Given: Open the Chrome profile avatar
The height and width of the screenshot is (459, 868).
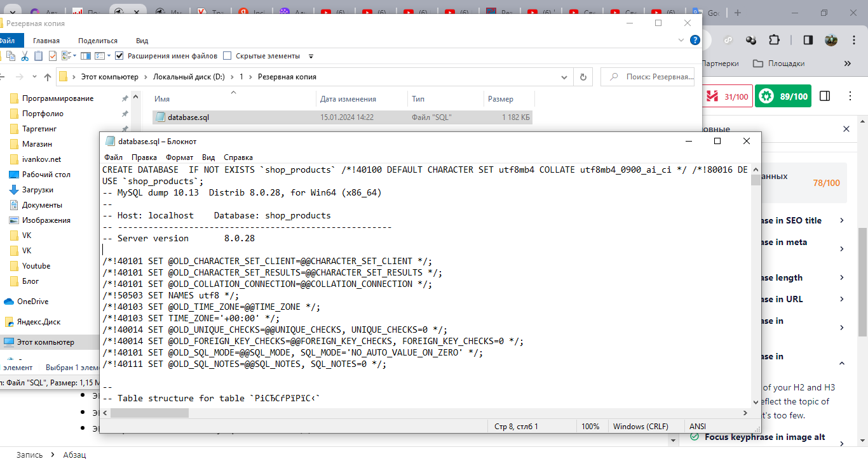Looking at the screenshot, I should (831, 40).
